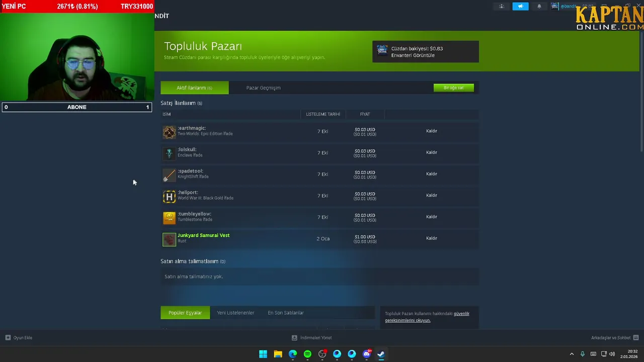Show hidden system tray icons
Viewport: 644px width, 362px height.
point(572,354)
